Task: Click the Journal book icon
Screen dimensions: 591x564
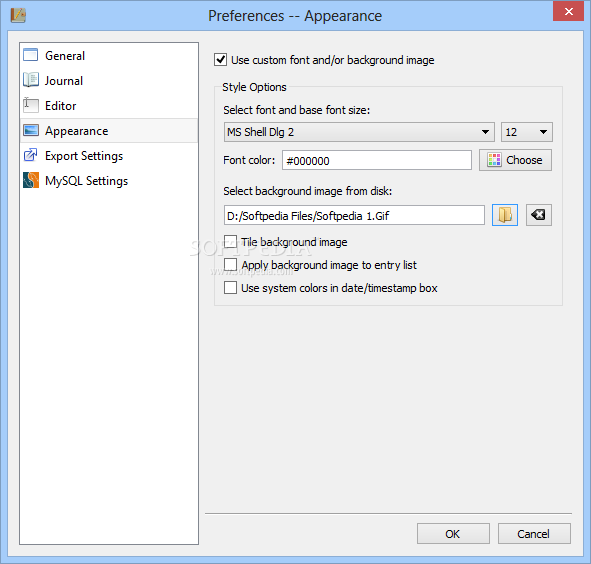Action: 31,80
